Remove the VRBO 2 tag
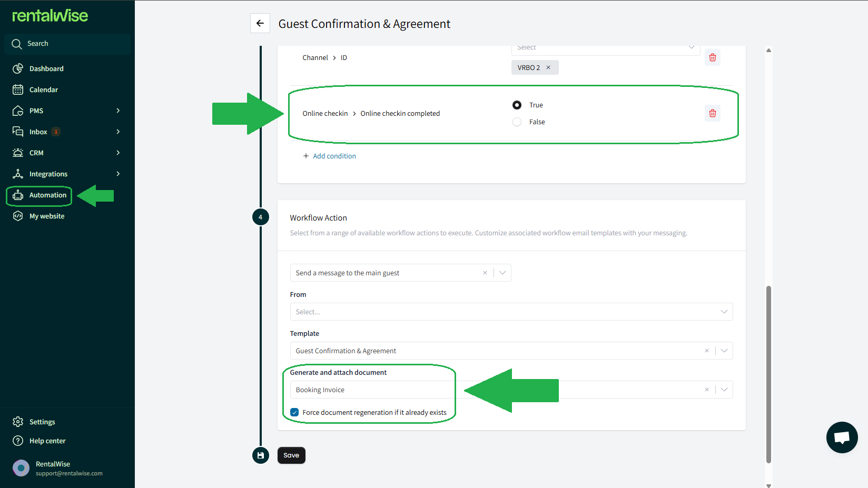The image size is (868, 488). click(x=548, y=67)
